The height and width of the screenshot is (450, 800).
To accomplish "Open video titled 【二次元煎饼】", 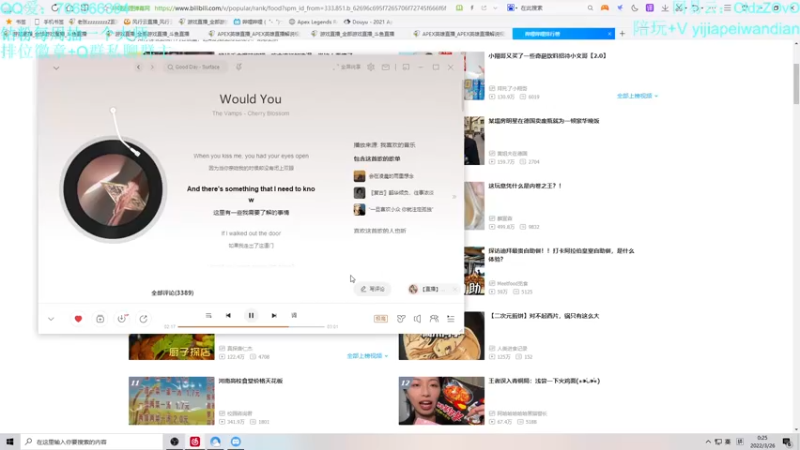I will (x=543, y=316).
